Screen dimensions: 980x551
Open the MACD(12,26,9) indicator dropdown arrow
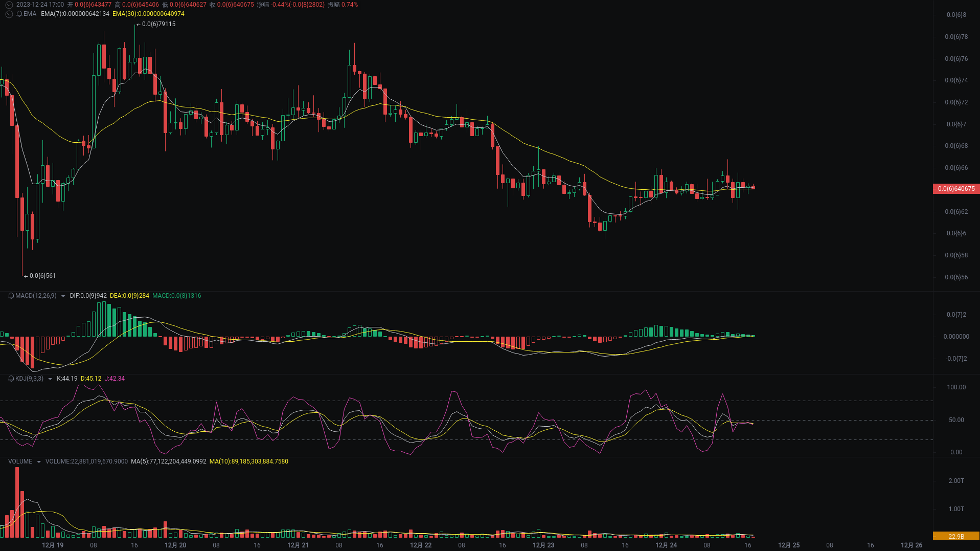pyautogui.click(x=63, y=296)
